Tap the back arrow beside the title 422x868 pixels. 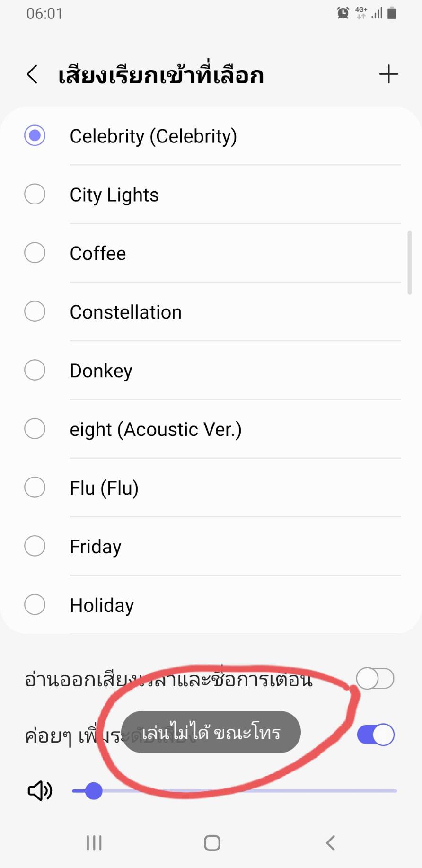tap(32, 75)
